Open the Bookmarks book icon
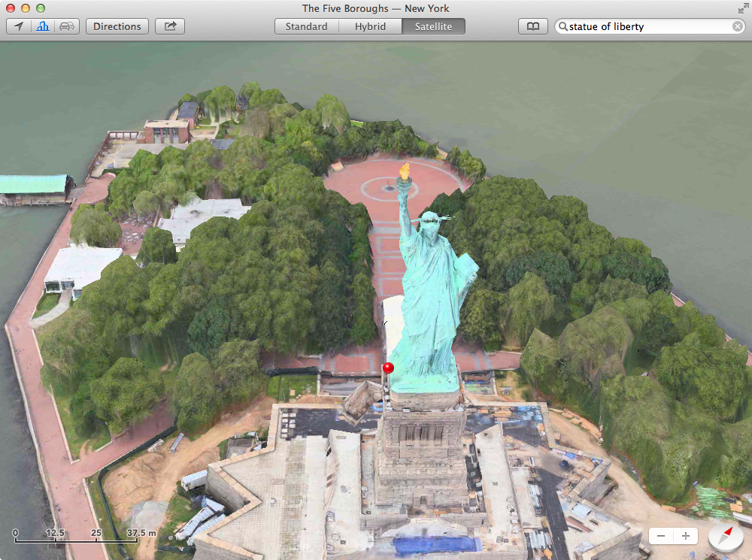 coord(533,26)
